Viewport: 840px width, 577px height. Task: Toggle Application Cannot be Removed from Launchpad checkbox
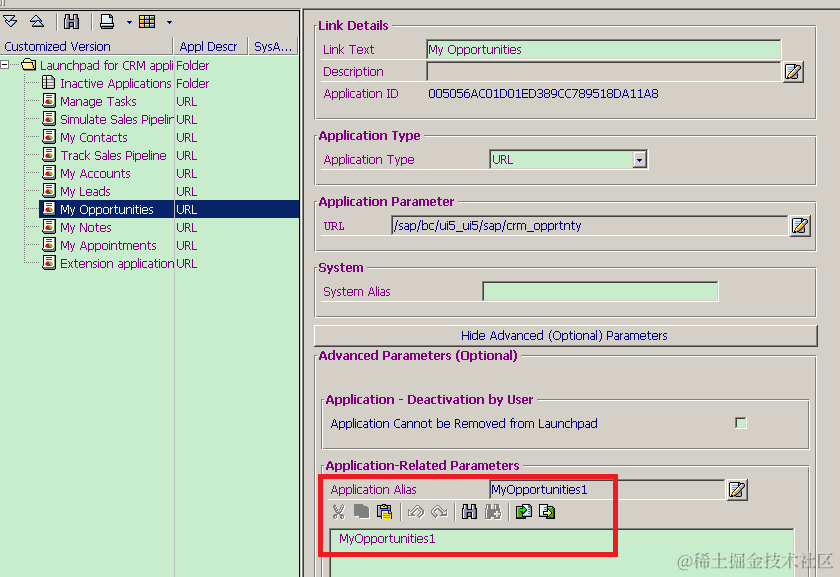pyautogui.click(x=741, y=423)
